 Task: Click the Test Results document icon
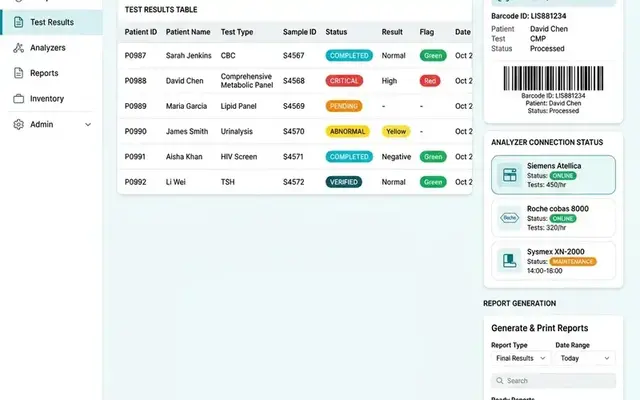click(18, 22)
